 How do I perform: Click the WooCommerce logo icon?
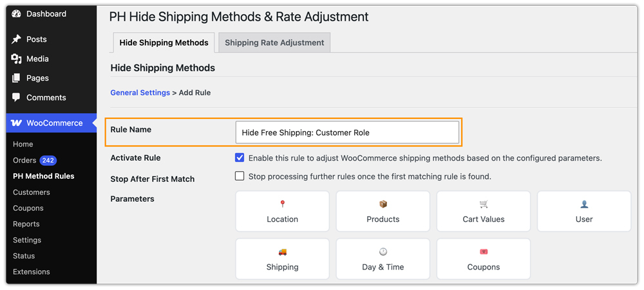pos(16,123)
